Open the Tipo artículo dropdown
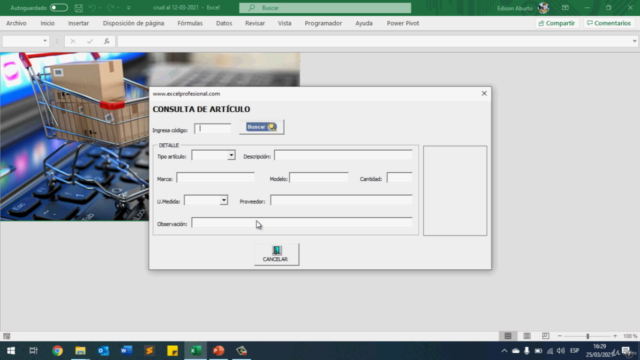Screen dimensions: 640x360 pos(231,155)
